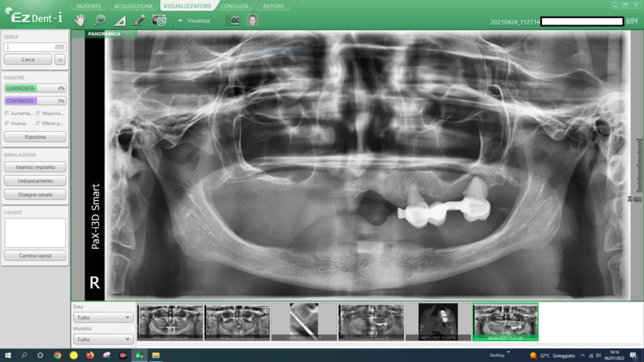
Task: Click the face photo icon
Action: click(x=252, y=20)
